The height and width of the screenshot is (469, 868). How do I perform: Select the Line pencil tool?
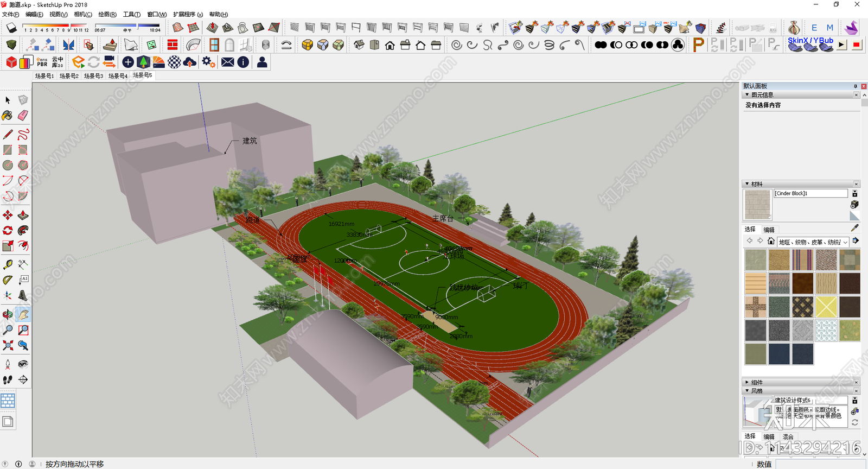click(x=8, y=134)
